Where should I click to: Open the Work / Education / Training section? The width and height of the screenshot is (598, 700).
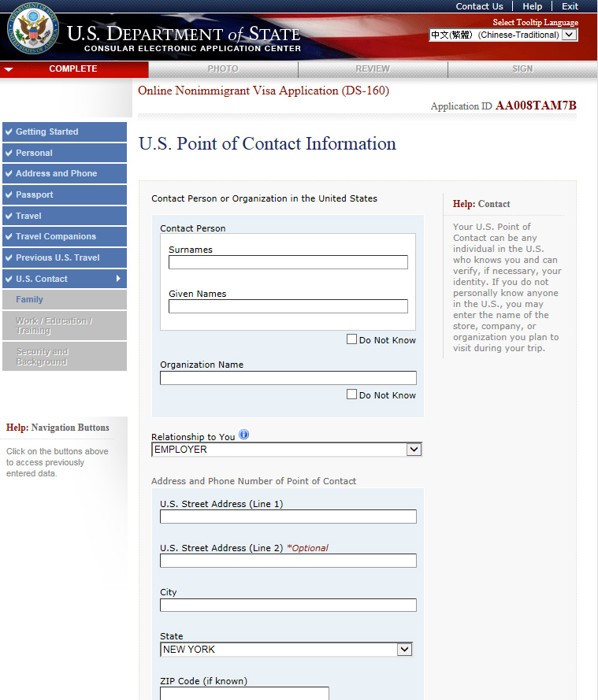coord(65,325)
